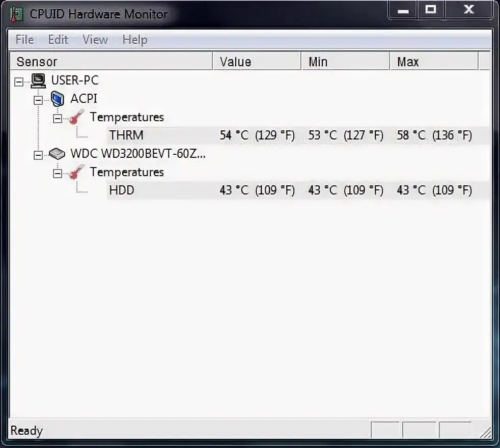Click the thermometer icon under WDC drive
This screenshot has height=448, width=500.
pos(77,172)
